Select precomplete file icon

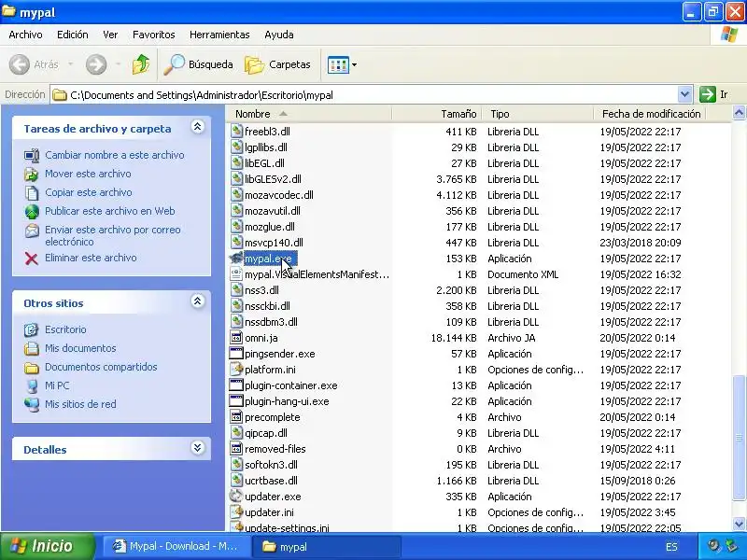pos(236,417)
